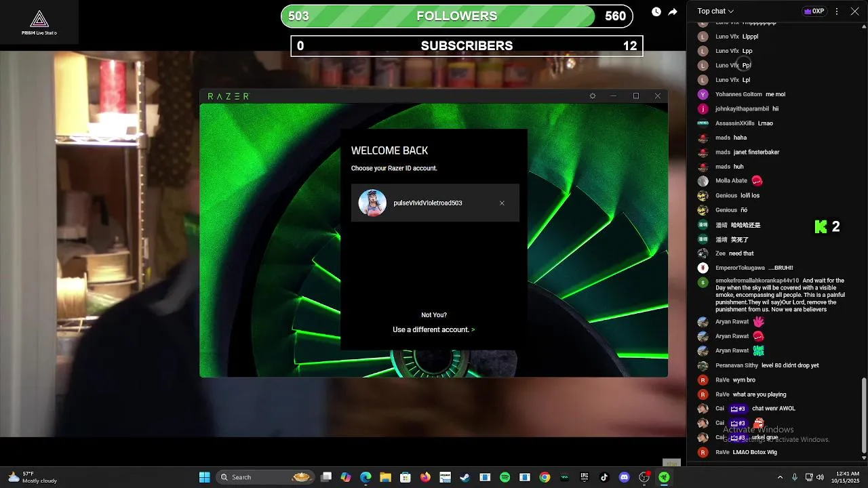Click Molla Abate username in chat

click(x=731, y=181)
